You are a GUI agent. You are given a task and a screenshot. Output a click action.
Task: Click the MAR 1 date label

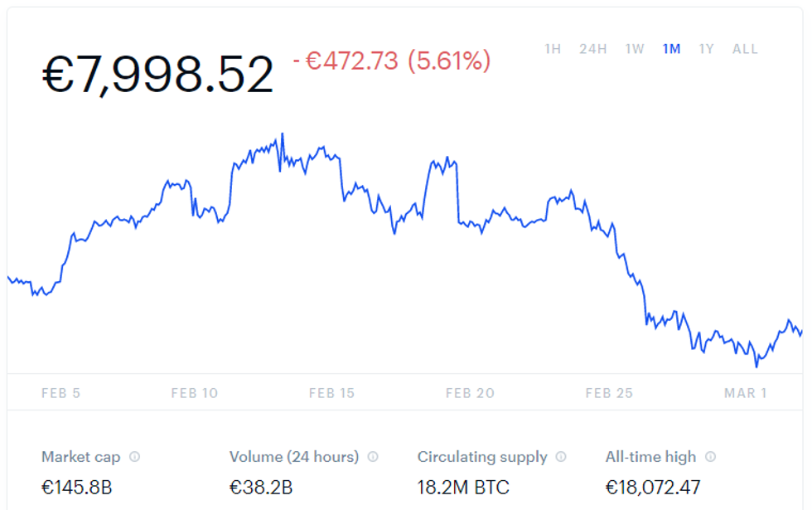click(x=746, y=393)
